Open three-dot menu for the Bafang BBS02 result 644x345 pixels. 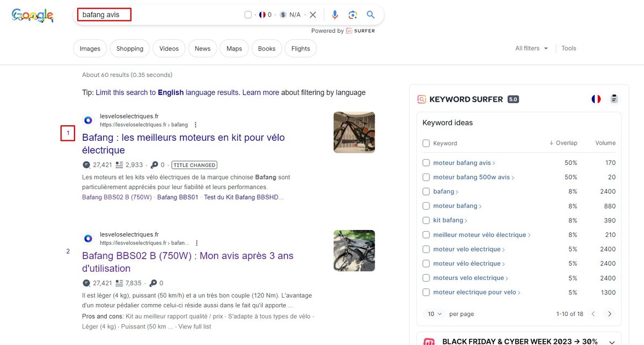(197, 243)
